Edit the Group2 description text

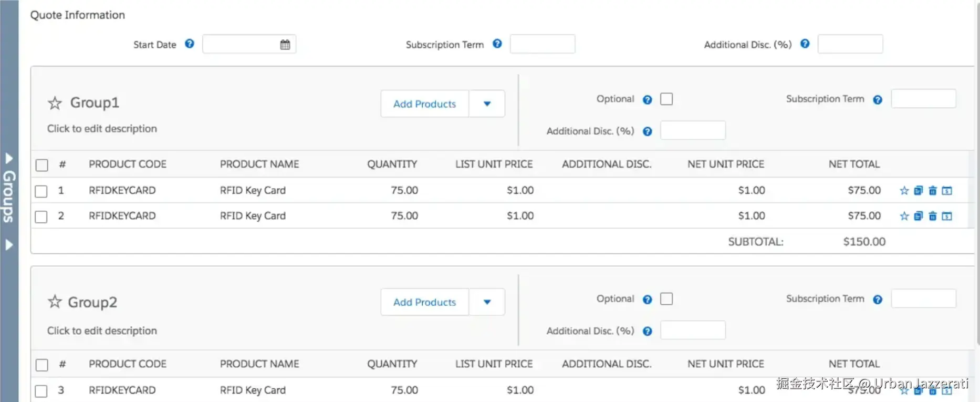102,331
